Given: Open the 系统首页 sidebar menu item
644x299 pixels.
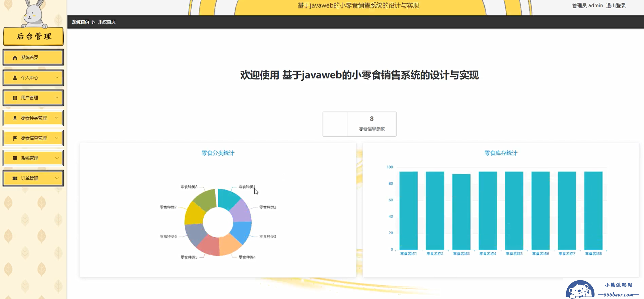Looking at the screenshot, I should click(x=33, y=57).
